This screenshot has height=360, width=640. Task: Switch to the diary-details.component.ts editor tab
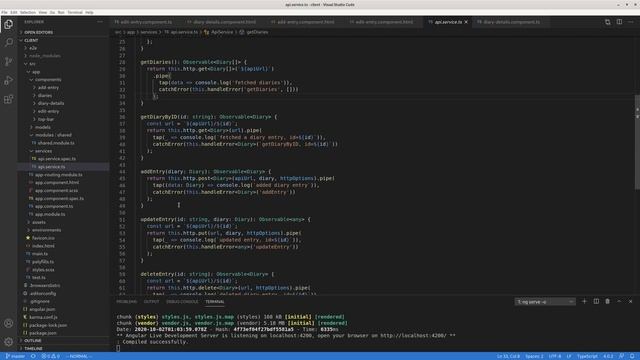tap(509, 22)
